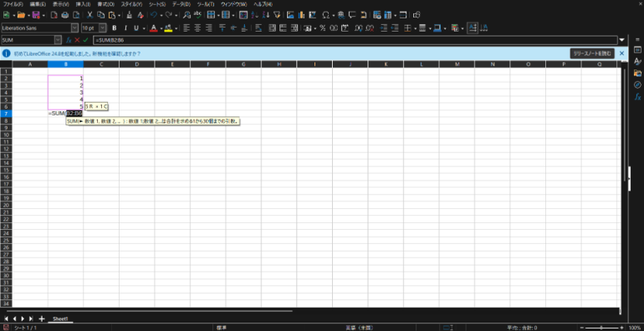Open the 挿入(I) menu
This screenshot has width=644, height=331.
[84, 4]
